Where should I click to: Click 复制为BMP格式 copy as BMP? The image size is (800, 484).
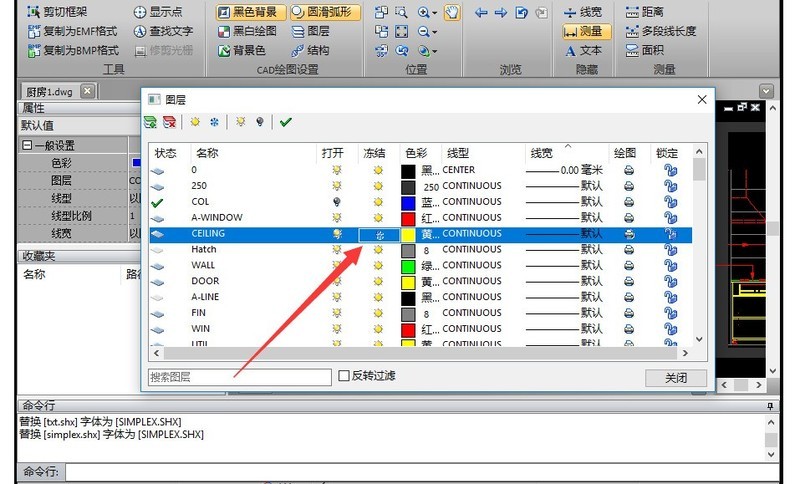pyautogui.click(x=73, y=50)
